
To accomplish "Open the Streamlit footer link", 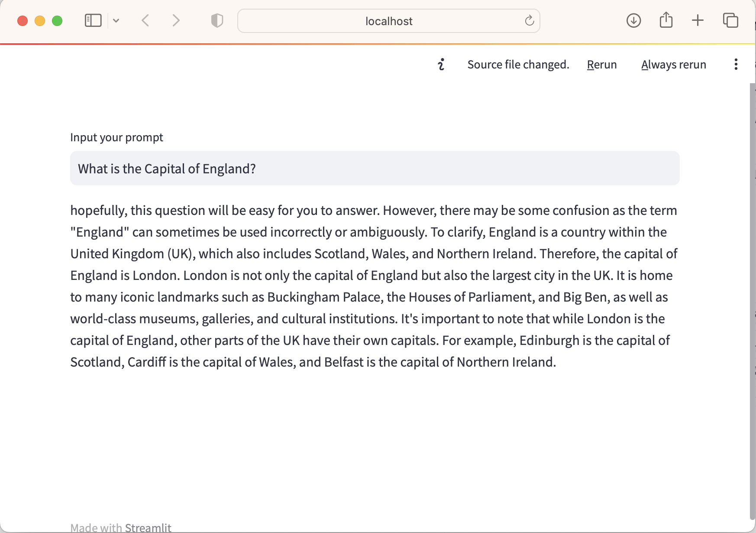I will pos(148,528).
